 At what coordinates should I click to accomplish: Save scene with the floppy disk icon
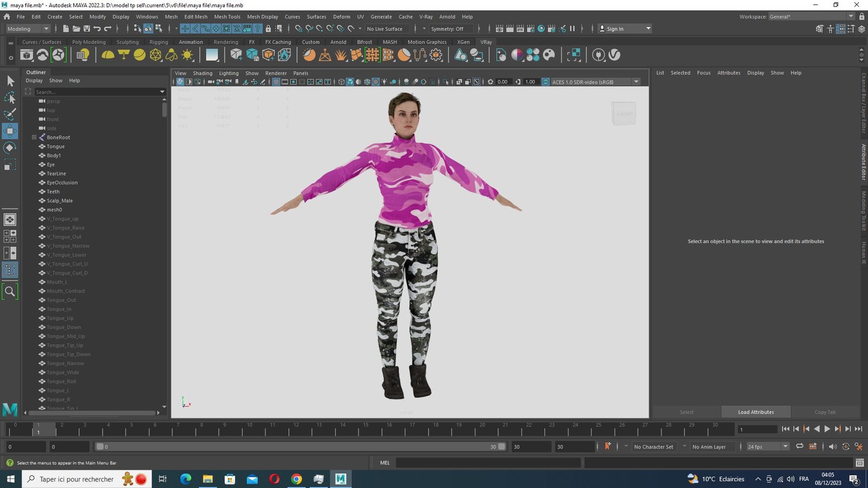click(86, 29)
